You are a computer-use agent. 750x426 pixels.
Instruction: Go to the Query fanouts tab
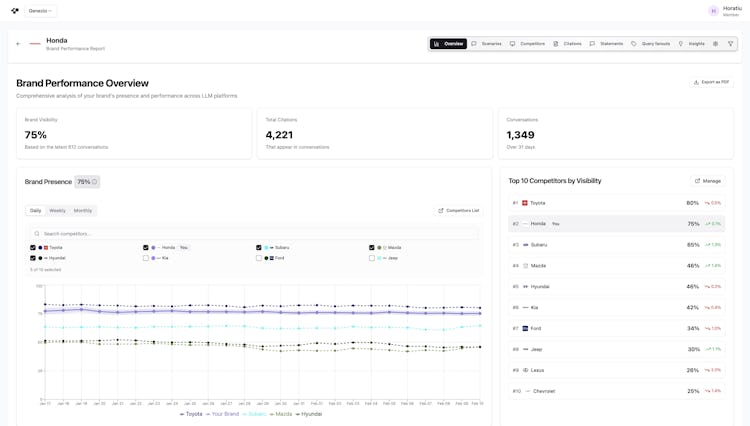[651, 44]
